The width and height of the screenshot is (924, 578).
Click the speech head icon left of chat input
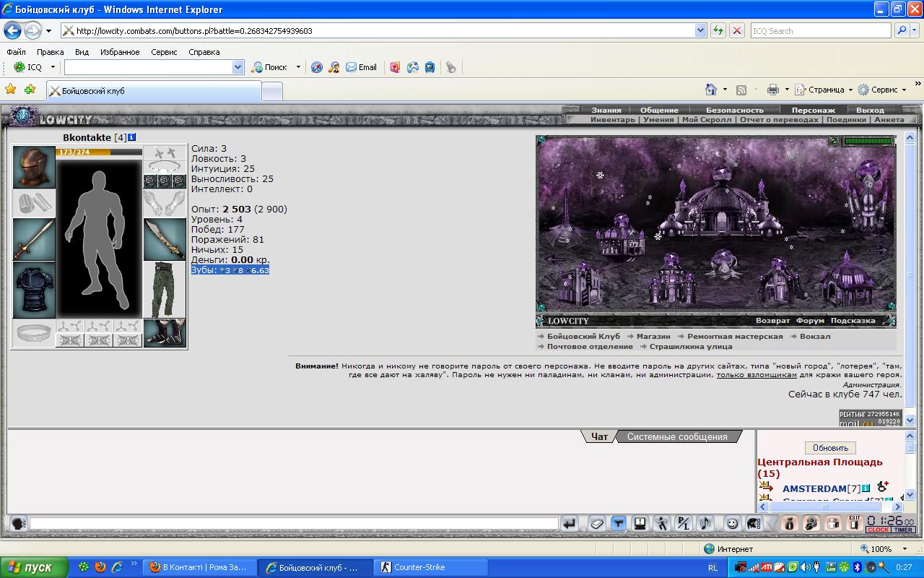[x=18, y=524]
